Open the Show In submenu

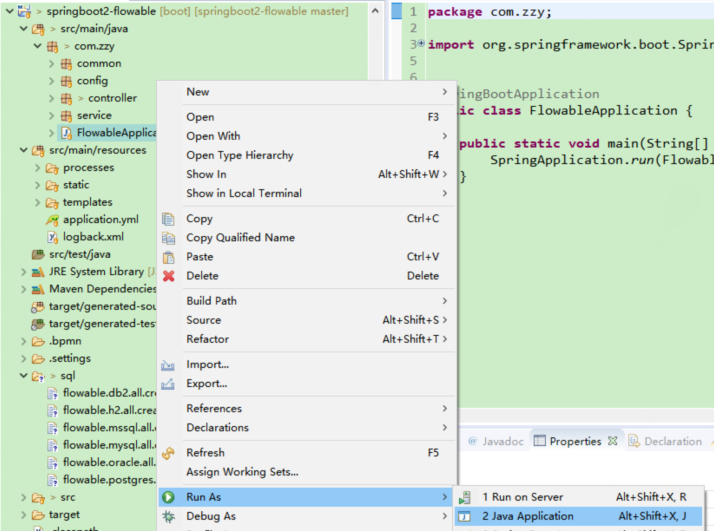307,174
